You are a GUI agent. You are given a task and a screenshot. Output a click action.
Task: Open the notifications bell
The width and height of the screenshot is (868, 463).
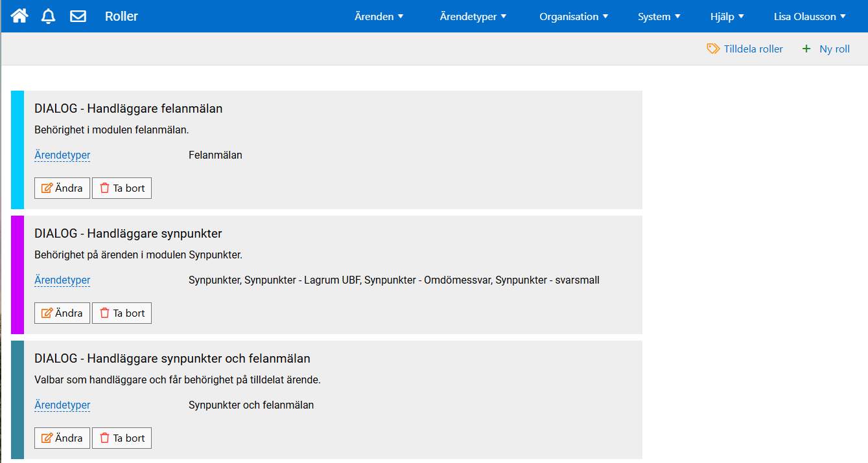(48, 16)
